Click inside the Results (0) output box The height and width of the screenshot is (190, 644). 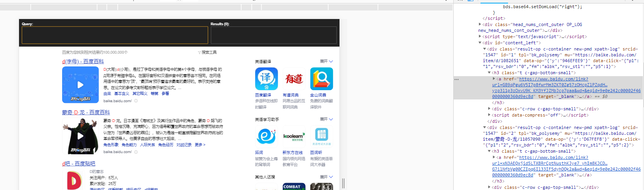pyautogui.click(x=273, y=35)
